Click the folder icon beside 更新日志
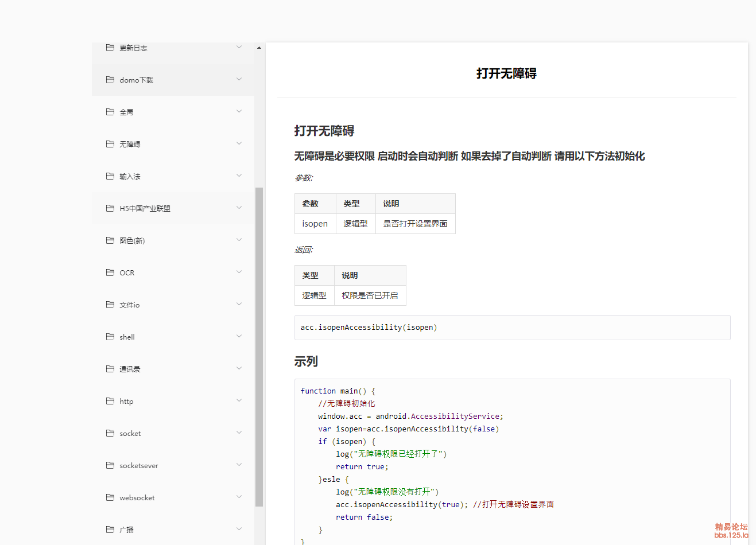 tap(110, 48)
